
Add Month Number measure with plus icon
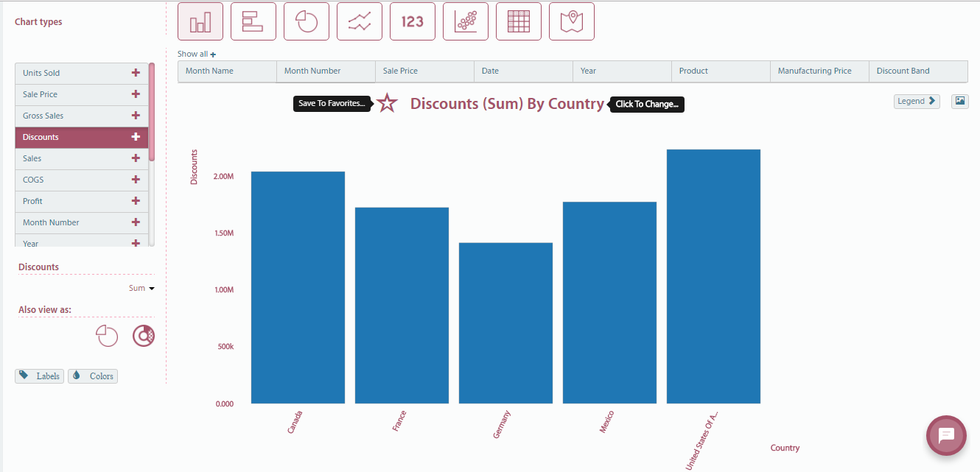[136, 222]
